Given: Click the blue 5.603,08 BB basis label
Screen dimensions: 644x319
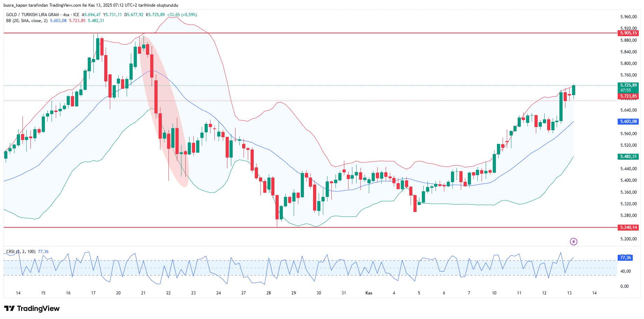Looking at the screenshot, I should click(628, 121).
